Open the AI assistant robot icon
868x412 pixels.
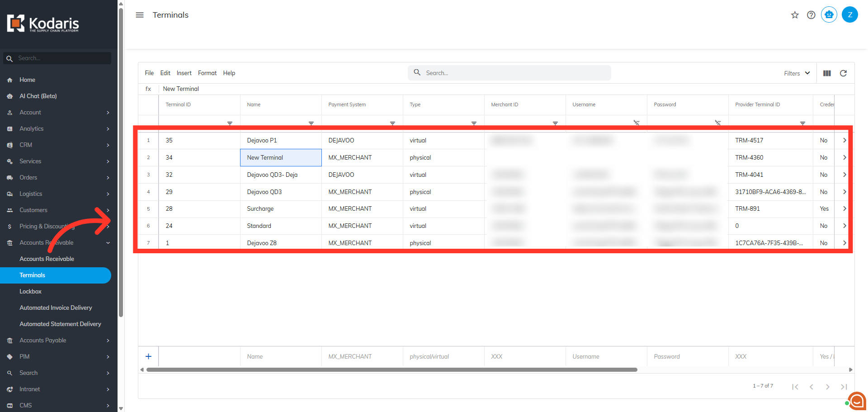(829, 15)
